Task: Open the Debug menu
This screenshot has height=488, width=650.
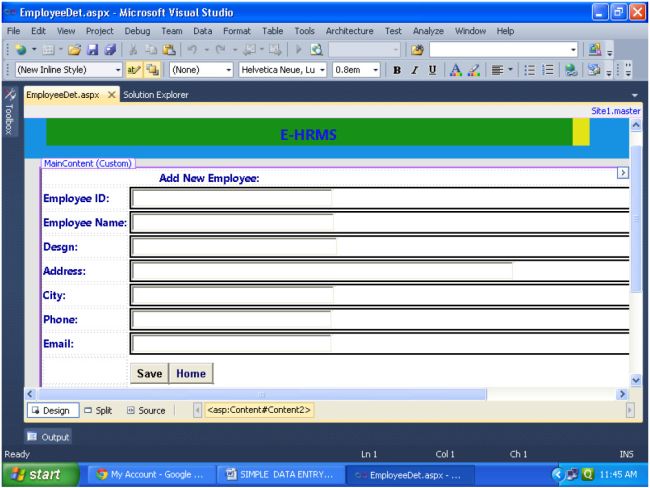Action: [137, 31]
